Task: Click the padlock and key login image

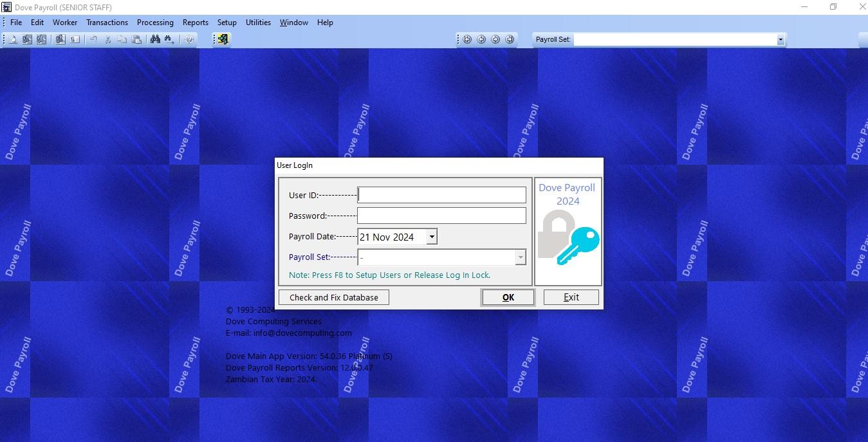Action: [x=568, y=238]
